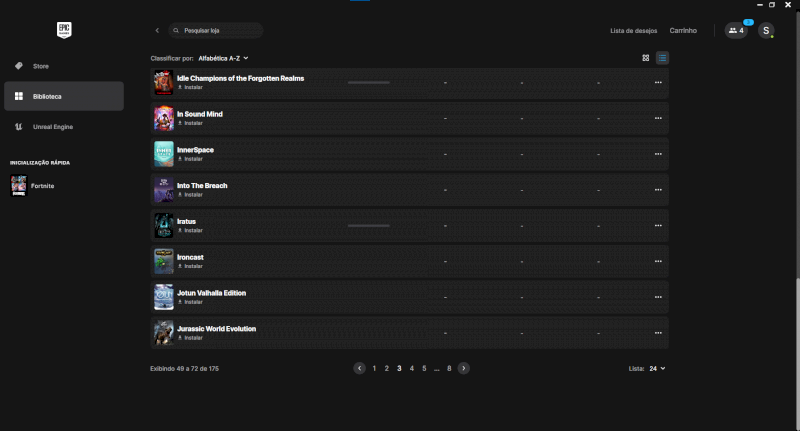Open more options for Iratus

pyautogui.click(x=658, y=226)
